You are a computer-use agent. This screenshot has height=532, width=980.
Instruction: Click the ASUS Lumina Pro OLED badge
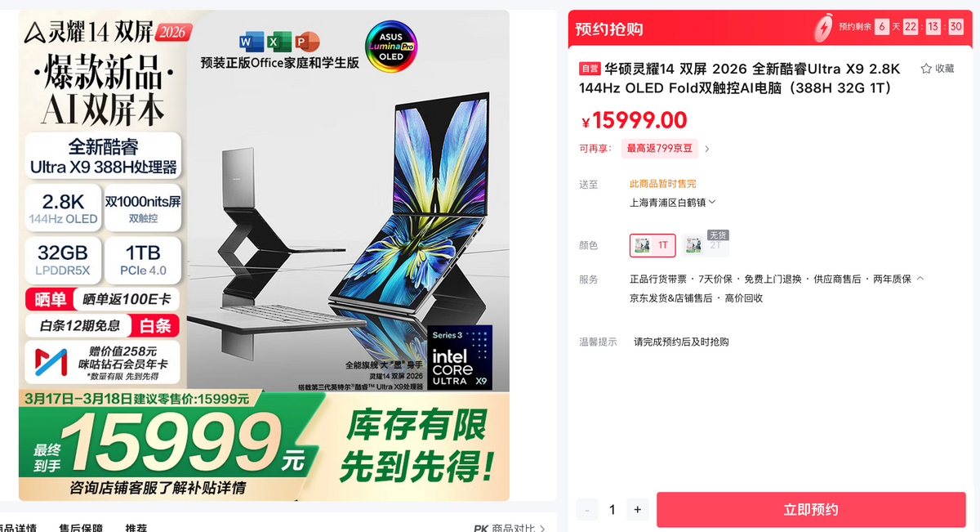pos(391,47)
